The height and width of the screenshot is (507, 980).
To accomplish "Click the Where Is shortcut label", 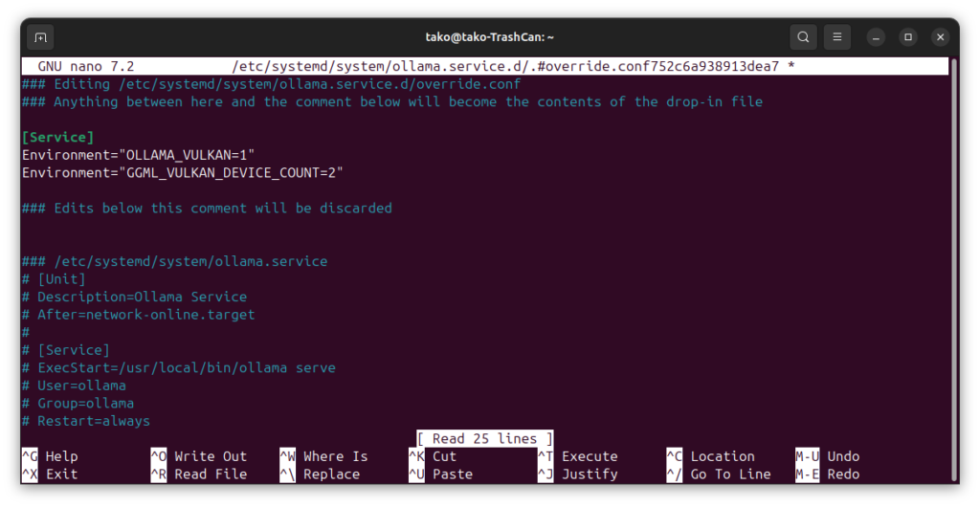I will pyautogui.click(x=335, y=456).
